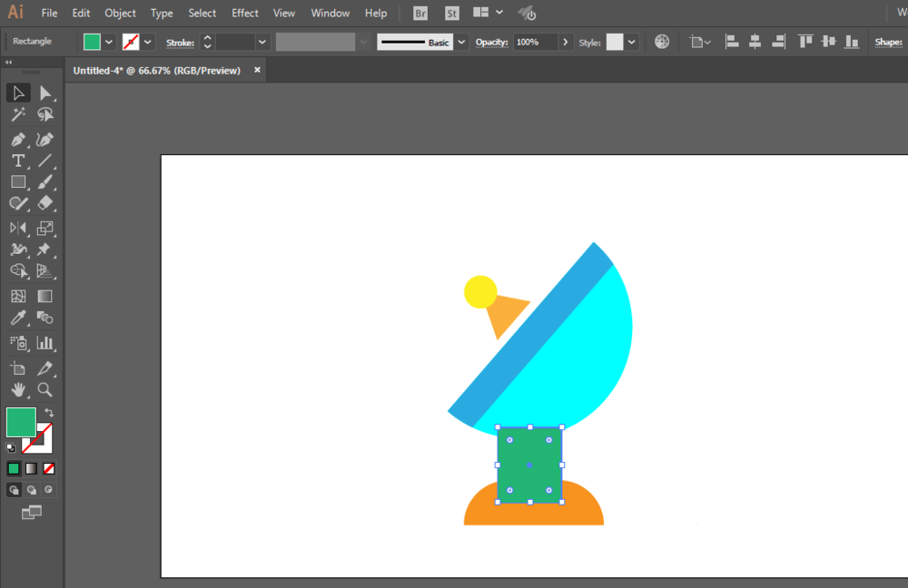This screenshot has width=908, height=588.
Task: Select the Slice tool
Action: click(45, 368)
